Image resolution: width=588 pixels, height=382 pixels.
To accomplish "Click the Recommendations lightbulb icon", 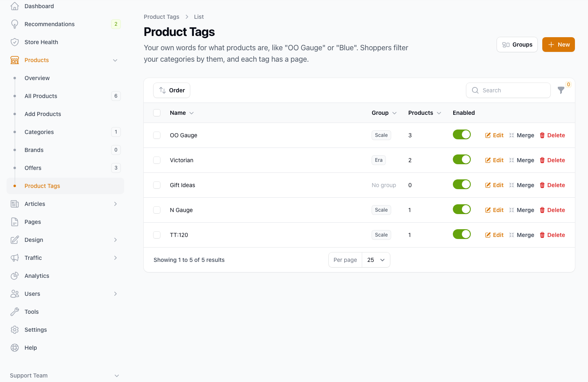I will click(15, 24).
